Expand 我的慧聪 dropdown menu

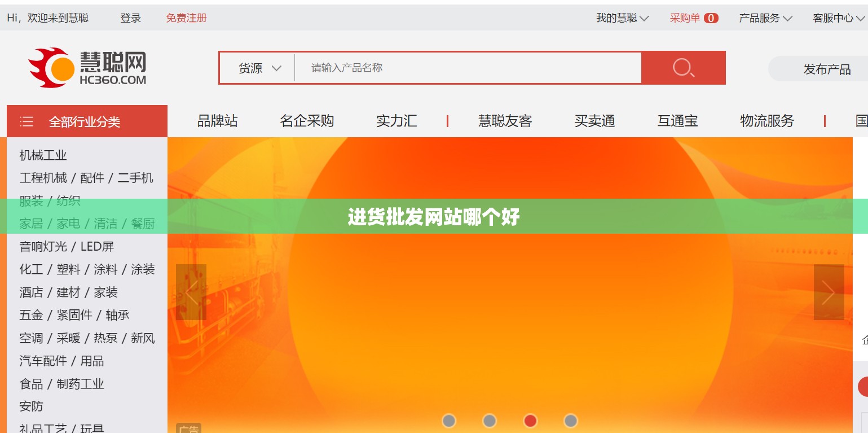click(622, 18)
